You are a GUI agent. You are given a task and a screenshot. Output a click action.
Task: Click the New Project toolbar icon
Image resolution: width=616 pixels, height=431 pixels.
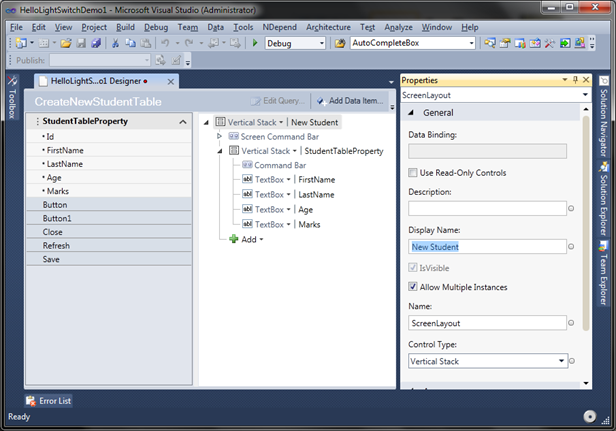(x=21, y=43)
